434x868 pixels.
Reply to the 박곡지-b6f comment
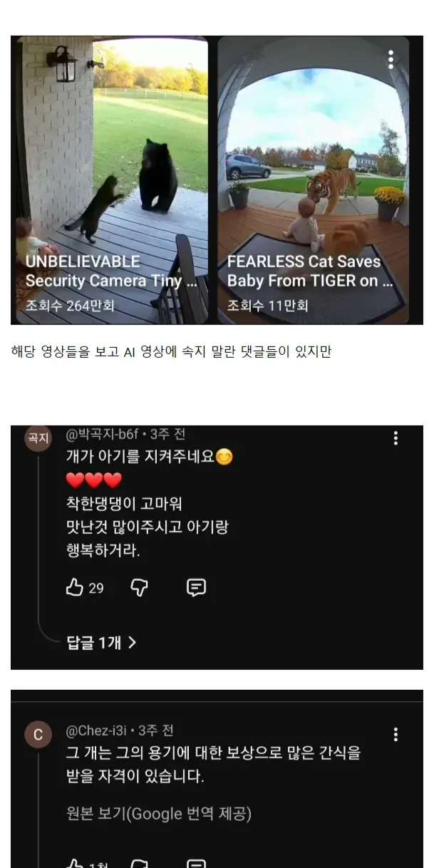point(196,587)
